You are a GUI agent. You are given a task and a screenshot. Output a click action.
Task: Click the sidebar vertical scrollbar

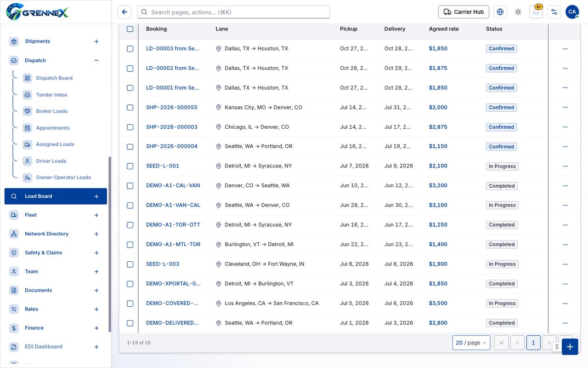tap(109, 244)
